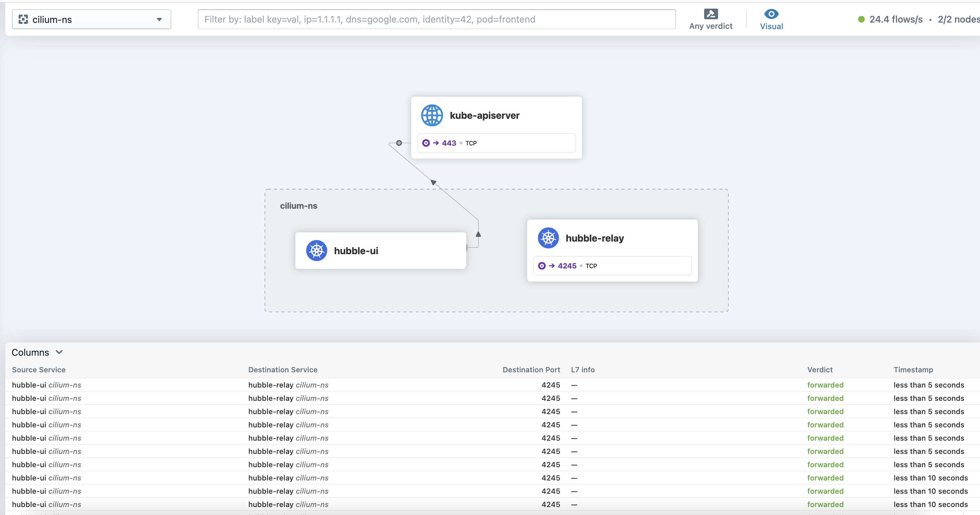Click port 4245 in the third flow row
This screenshot has width=980, height=515.
click(x=550, y=411)
